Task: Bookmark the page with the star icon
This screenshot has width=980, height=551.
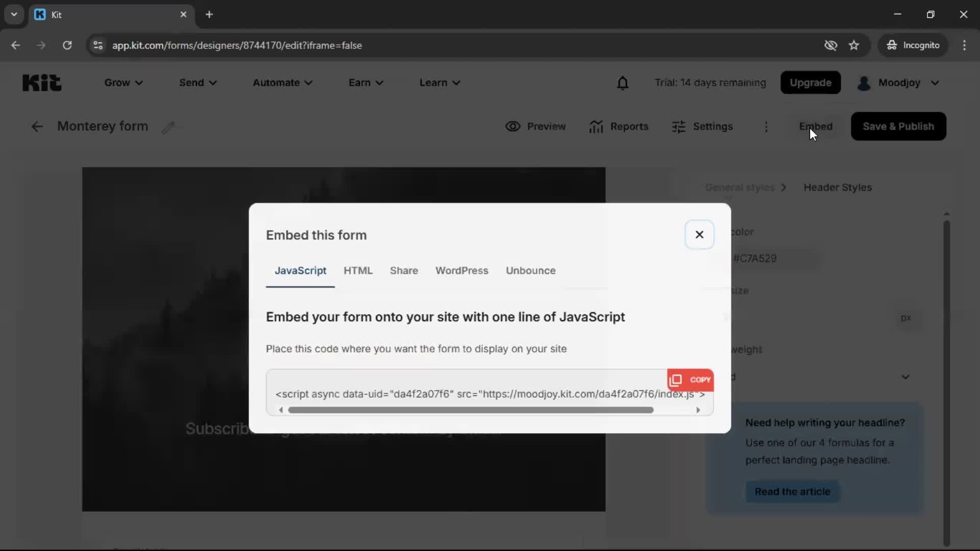Action: pyautogui.click(x=854, y=45)
